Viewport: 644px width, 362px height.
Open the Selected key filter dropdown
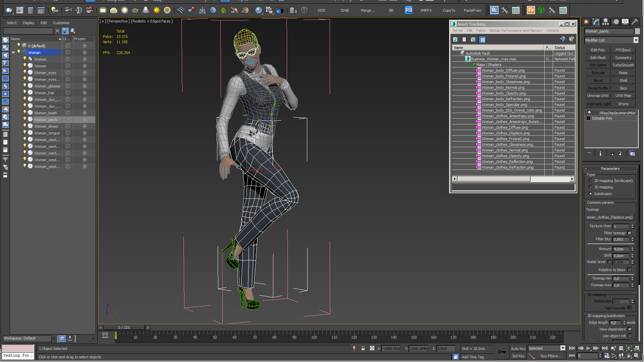tap(563, 348)
